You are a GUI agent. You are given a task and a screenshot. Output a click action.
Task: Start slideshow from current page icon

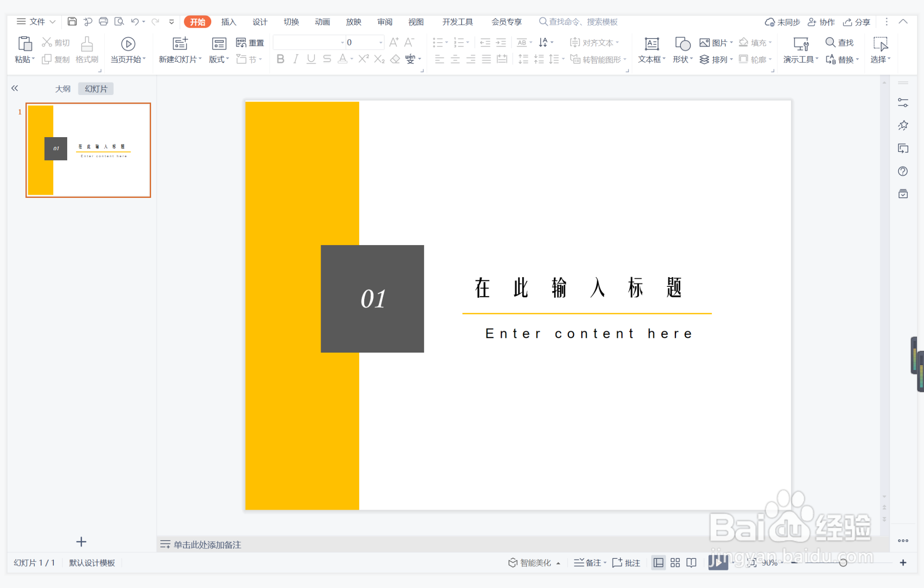[x=128, y=44]
